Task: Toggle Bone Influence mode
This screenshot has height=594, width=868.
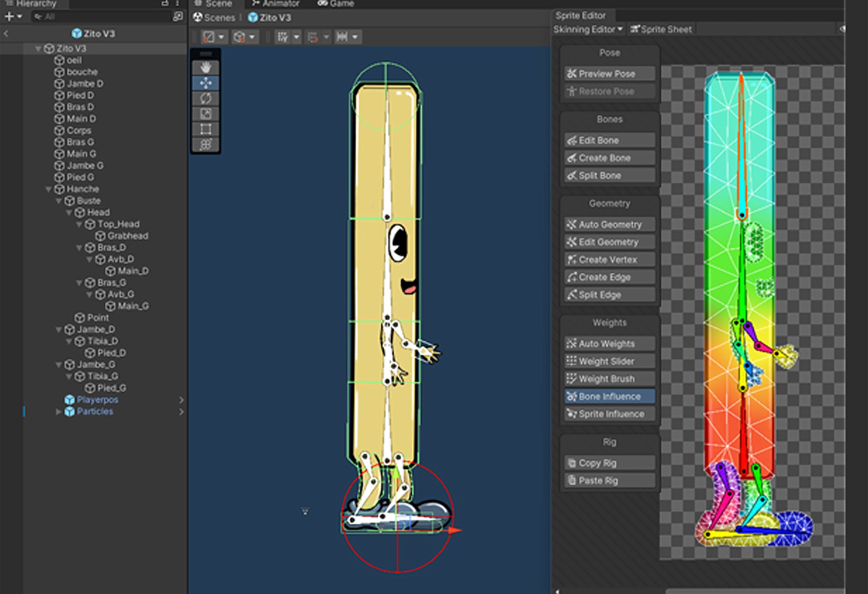Action: 609,397
